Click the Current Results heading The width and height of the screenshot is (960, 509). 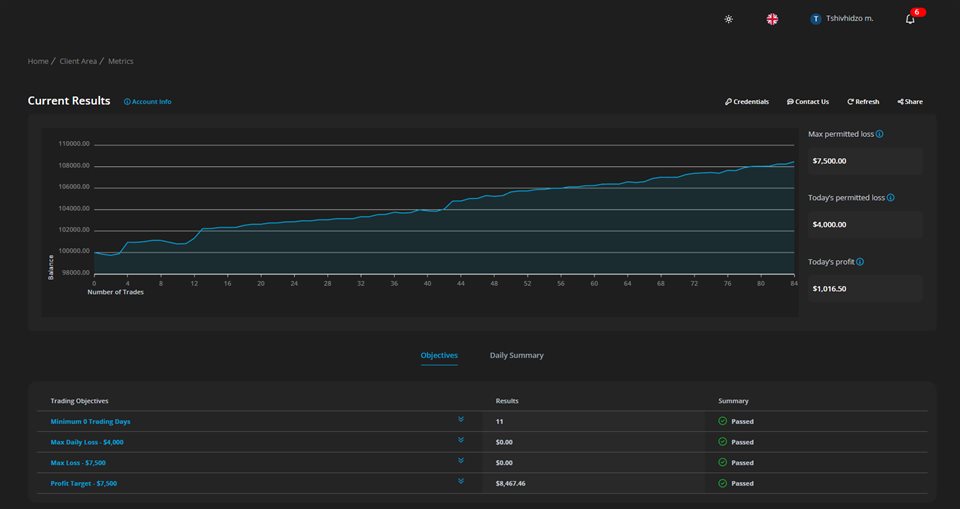pos(69,101)
